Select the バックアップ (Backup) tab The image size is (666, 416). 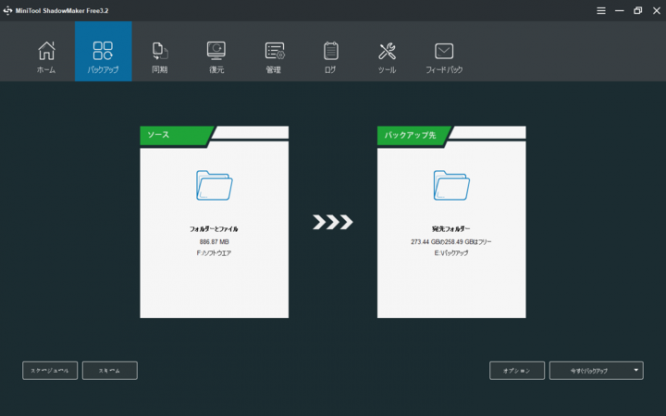pyautogui.click(x=103, y=51)
